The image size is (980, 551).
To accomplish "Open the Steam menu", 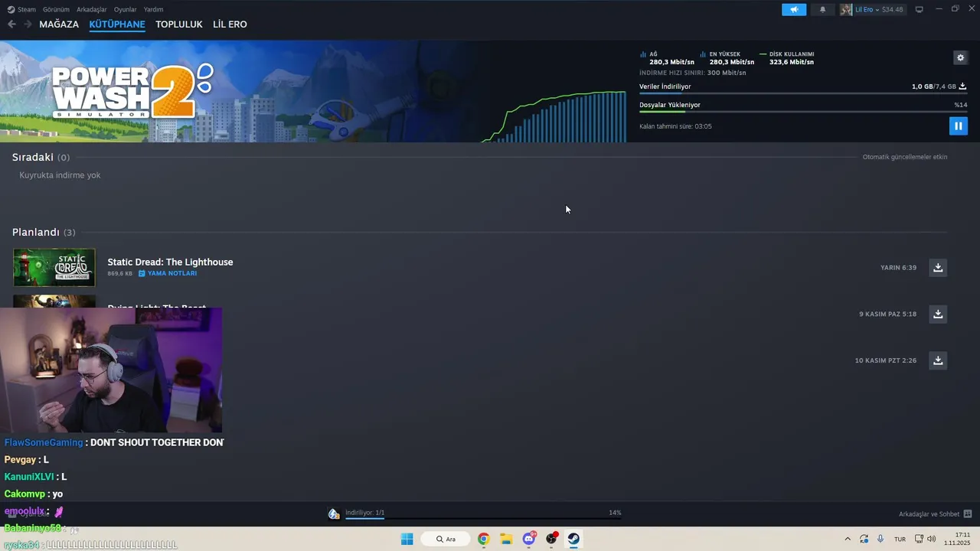I will coord(21,9).
